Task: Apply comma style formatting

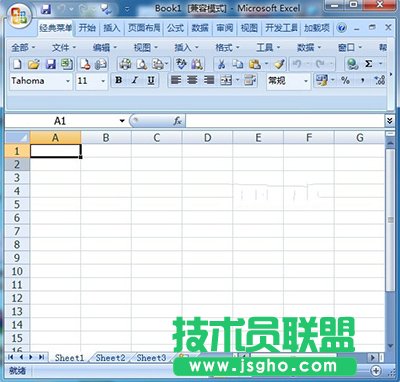Action: (x=363, y=80)
